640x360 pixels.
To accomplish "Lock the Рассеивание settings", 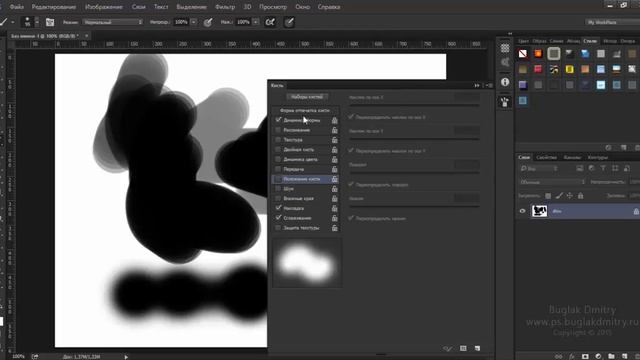I will click(335, 130).
